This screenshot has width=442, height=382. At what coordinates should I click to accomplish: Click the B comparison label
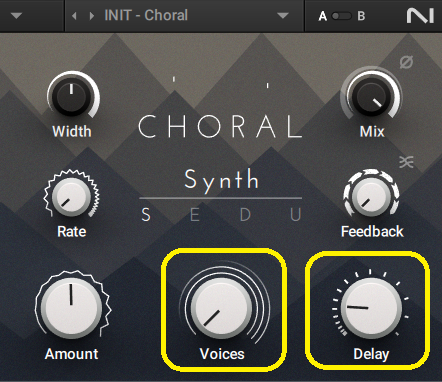(361, 16)
